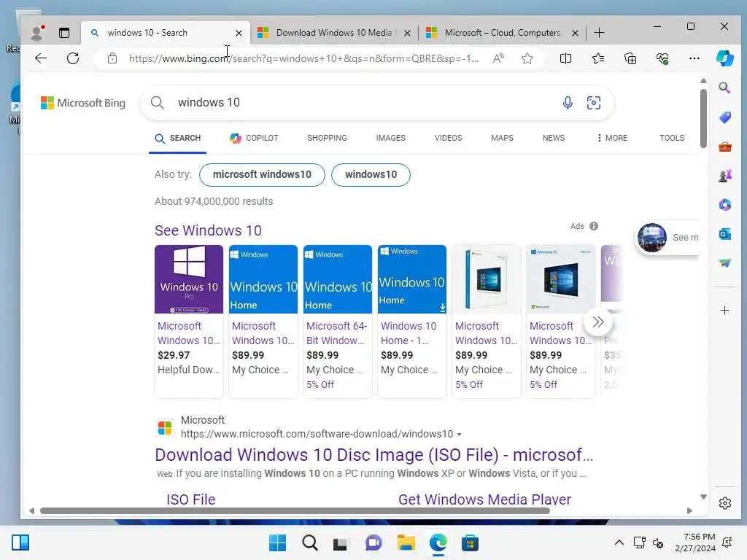Image resolution: width=747 pixels, height=560 pixels.
Task: Refresh the Bing search page
Action: 73,58
